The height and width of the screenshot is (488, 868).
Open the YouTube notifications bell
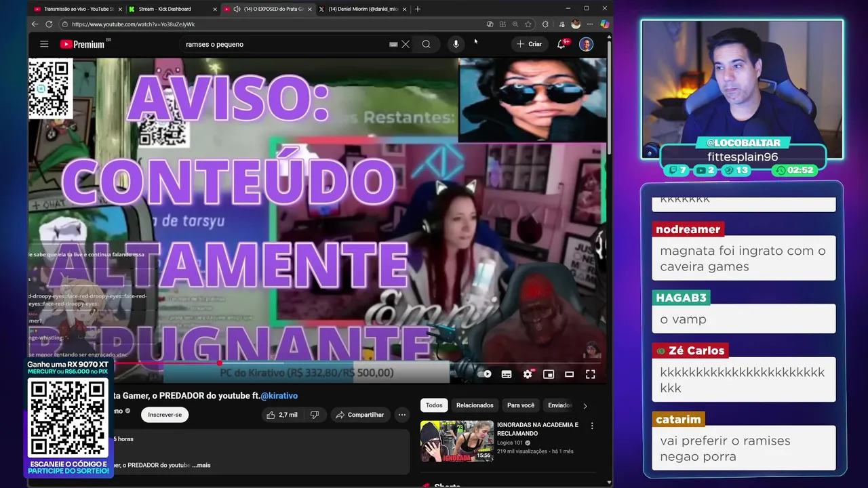[561, 44]
